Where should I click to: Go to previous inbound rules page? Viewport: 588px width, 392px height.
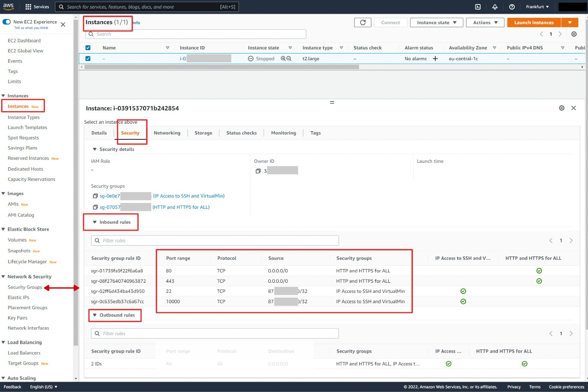point(551,240)
